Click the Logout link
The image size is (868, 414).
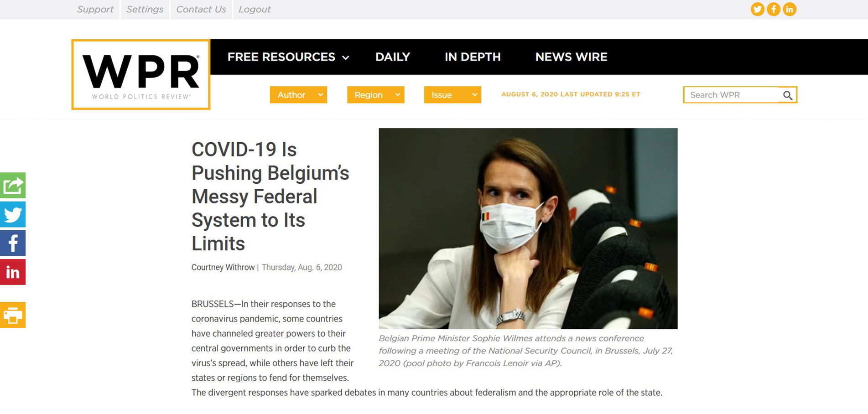pyautogui.click(x=255, y=10)
